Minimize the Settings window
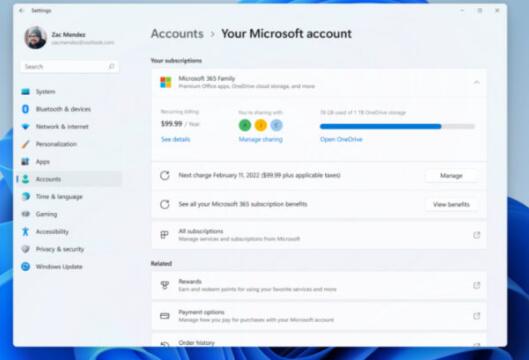The width and height of the screenshot is (529, 360). tap(462, 10)
